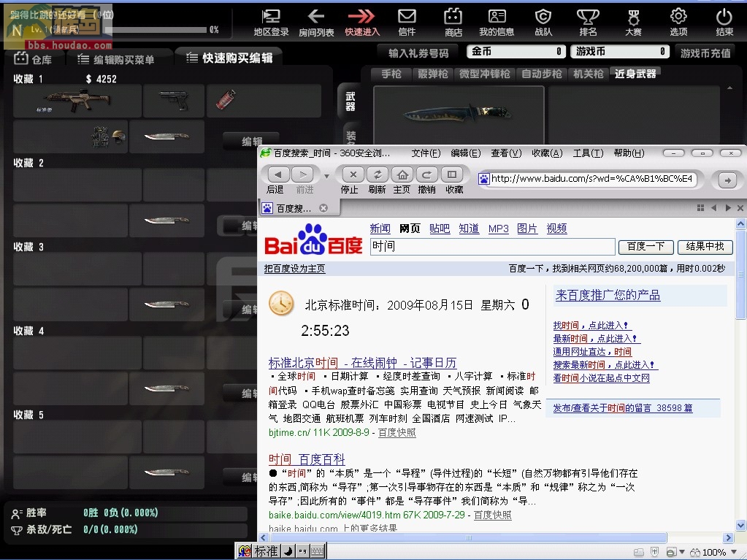Click 把百度设为主页 link
The image size is (747, 560).
[x=294, y=269]
